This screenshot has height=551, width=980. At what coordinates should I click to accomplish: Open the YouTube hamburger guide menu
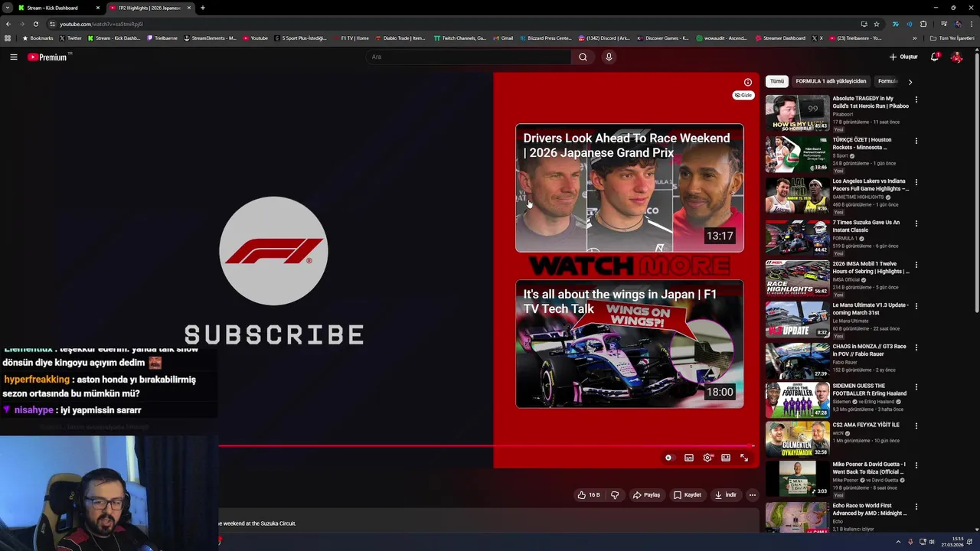click(x=13, y=57)
